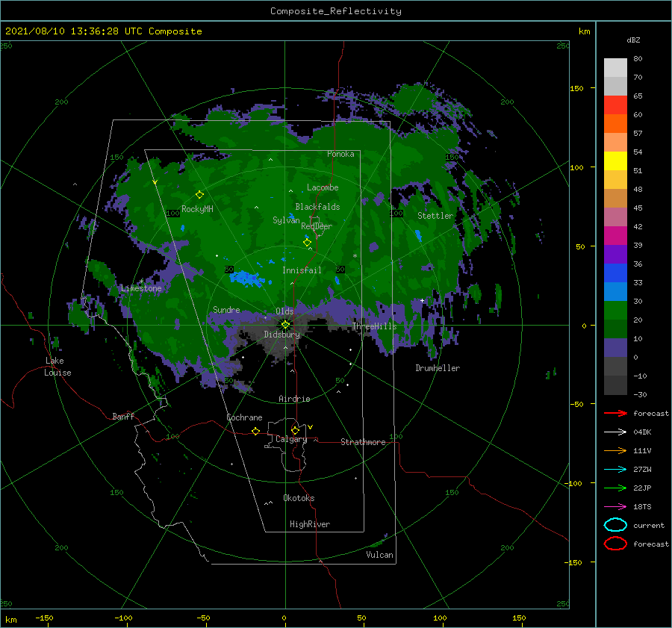This screenshot has width=672, height=628.
Task: Pick magenta swatch between 42 and 39 dBZ
Action: tap(615, 236)
